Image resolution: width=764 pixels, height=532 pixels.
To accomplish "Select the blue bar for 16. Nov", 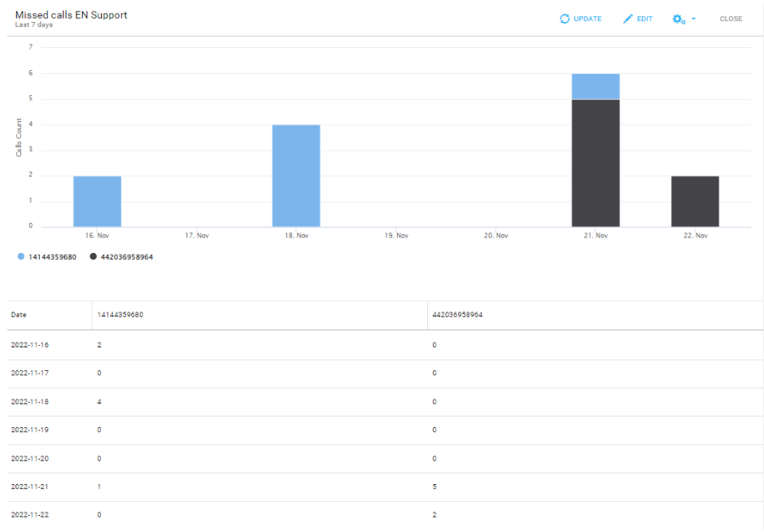I will pos(98,201).
